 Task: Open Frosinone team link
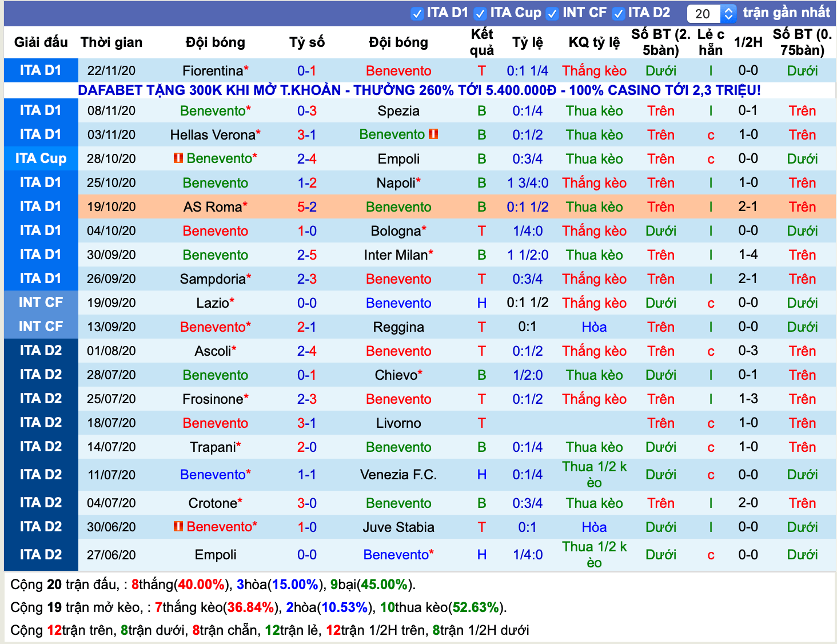213,399
